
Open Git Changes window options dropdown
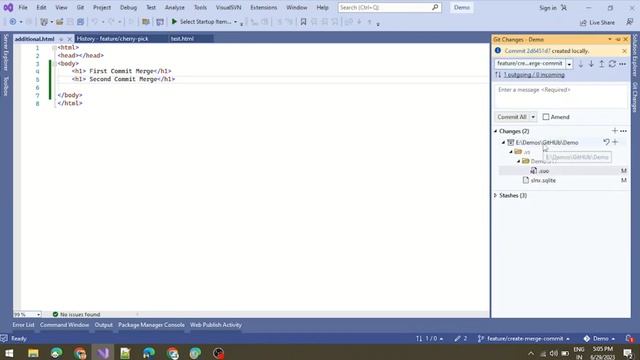610,40
